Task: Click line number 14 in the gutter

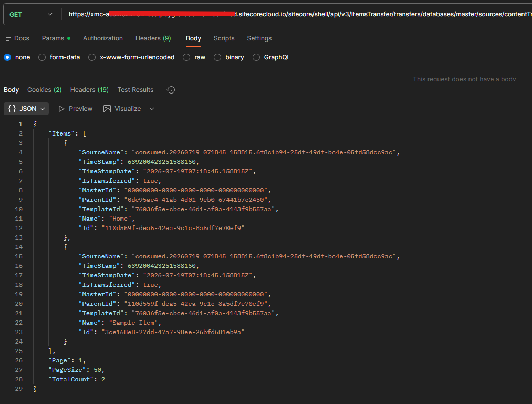Action: point(19,247)
